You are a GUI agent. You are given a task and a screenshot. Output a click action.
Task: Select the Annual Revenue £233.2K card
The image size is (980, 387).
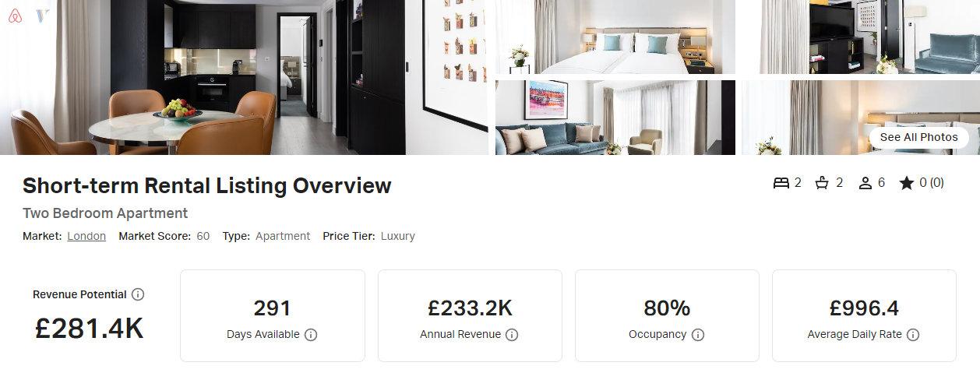[470, 315]
